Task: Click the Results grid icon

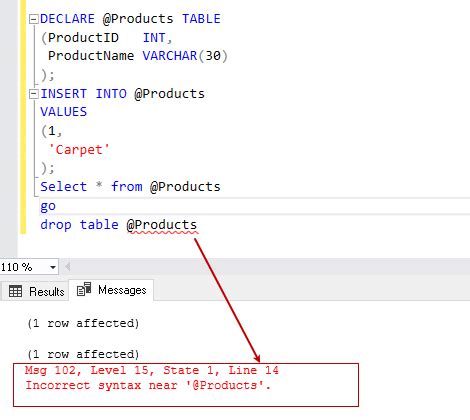Action: tap(15, 291)
